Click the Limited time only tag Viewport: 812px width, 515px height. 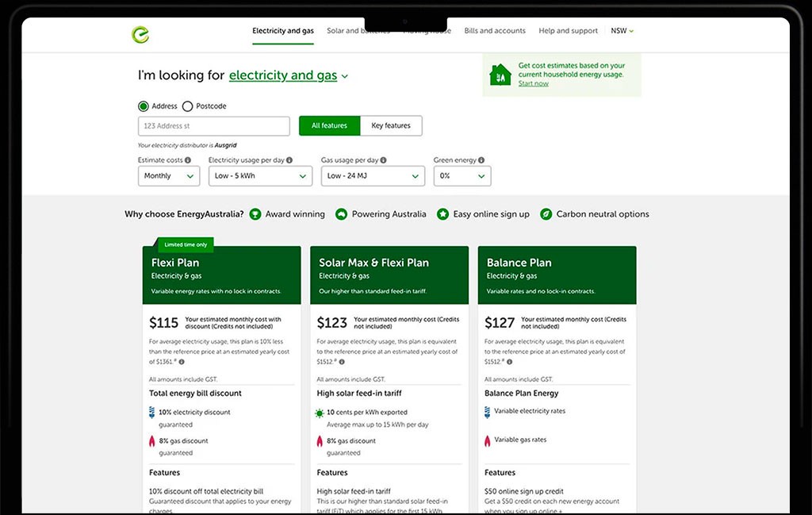(x=186, y=244)
